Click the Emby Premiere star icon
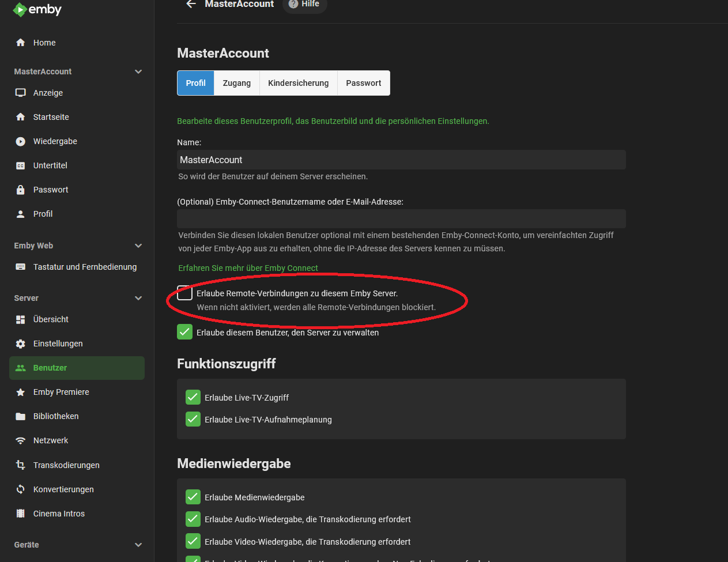The height and width of the screenshot is (562, 728). pos(21,392)
